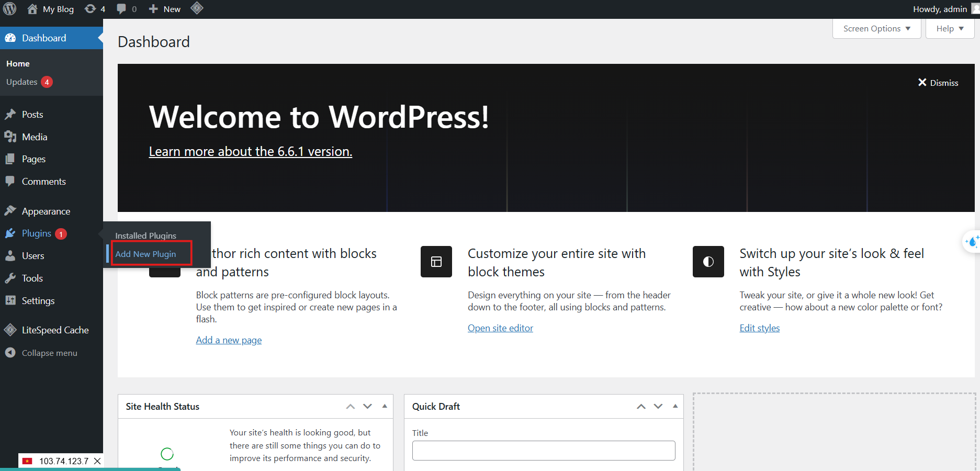Open Plugins menu label

click(x=37, y=233)
